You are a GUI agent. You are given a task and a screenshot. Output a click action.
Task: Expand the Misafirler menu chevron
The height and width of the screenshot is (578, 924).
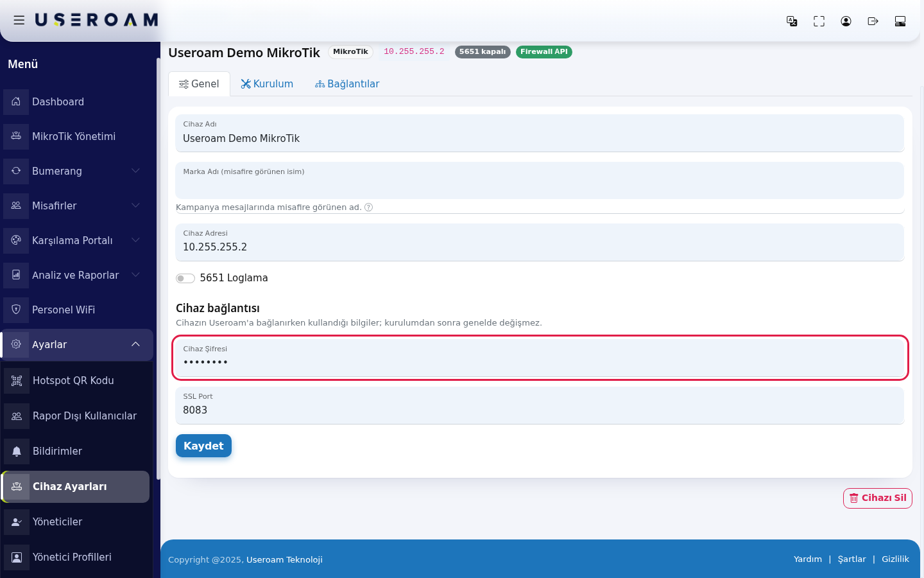(x=135, y=206)
